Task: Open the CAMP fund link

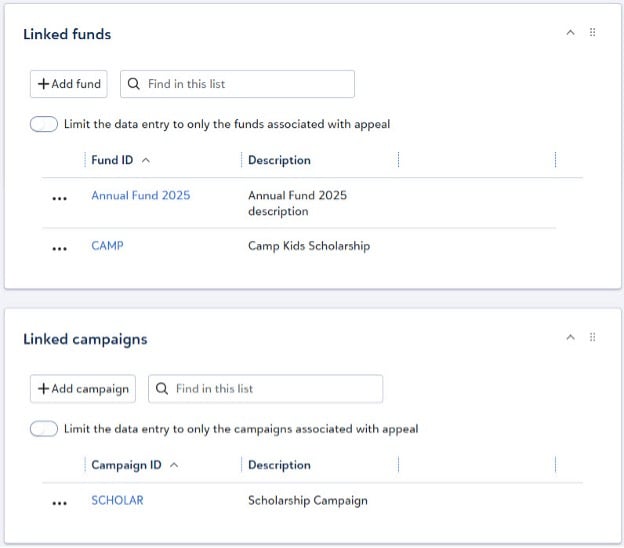Action: click(107, 246)
